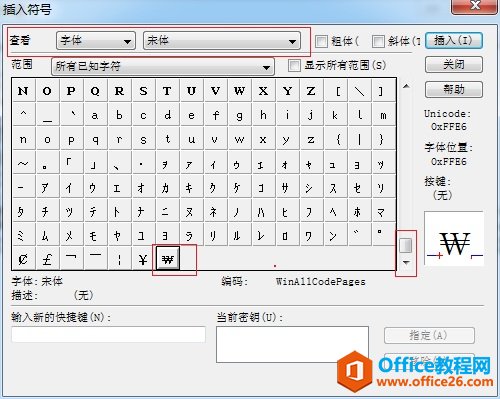Choose lowercase t symbol cell
Screen dimensions: 500x399
coord(168,139)
